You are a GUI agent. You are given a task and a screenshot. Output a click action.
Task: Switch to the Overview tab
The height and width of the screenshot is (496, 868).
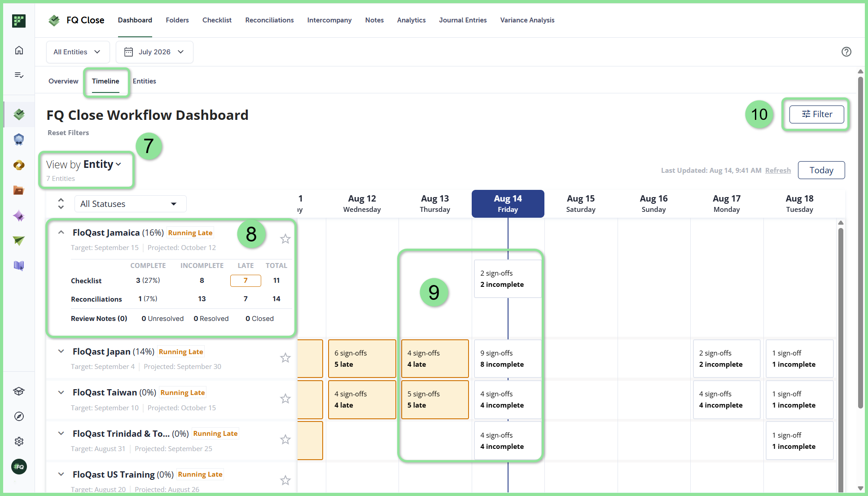(x=63, y=81)
